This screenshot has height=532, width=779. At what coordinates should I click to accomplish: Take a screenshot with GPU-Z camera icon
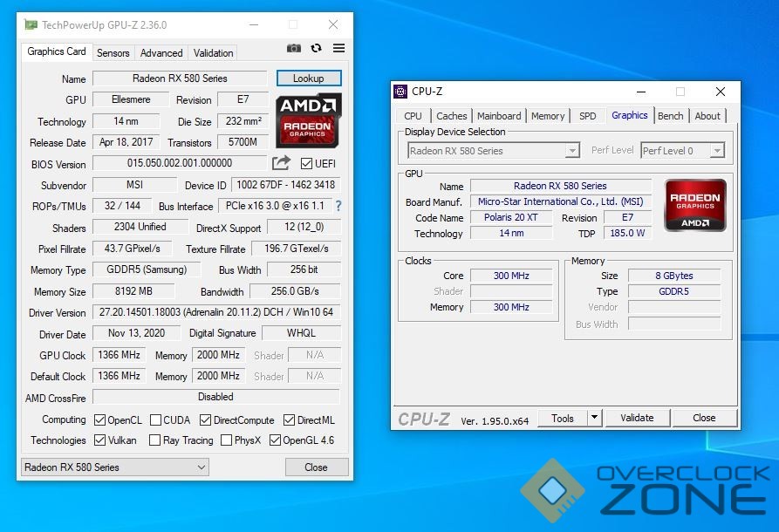tap(294, 49)
